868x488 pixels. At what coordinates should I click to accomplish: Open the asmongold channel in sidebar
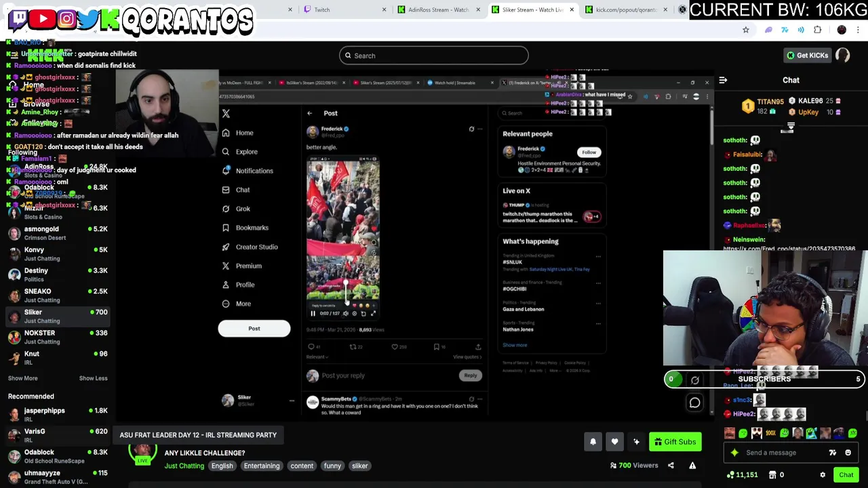pyautogui.click(x=58, y=233)
